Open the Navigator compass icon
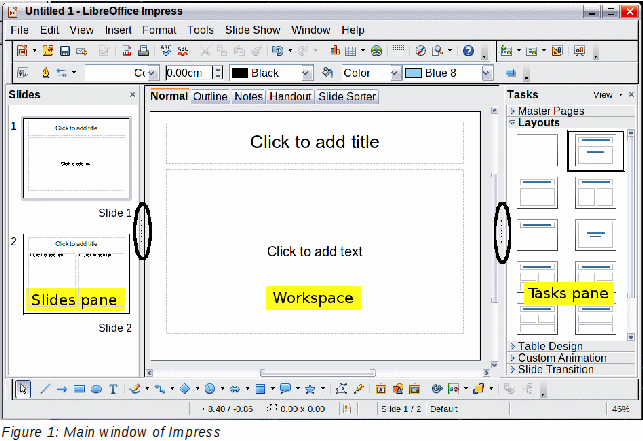 point(420,50)
